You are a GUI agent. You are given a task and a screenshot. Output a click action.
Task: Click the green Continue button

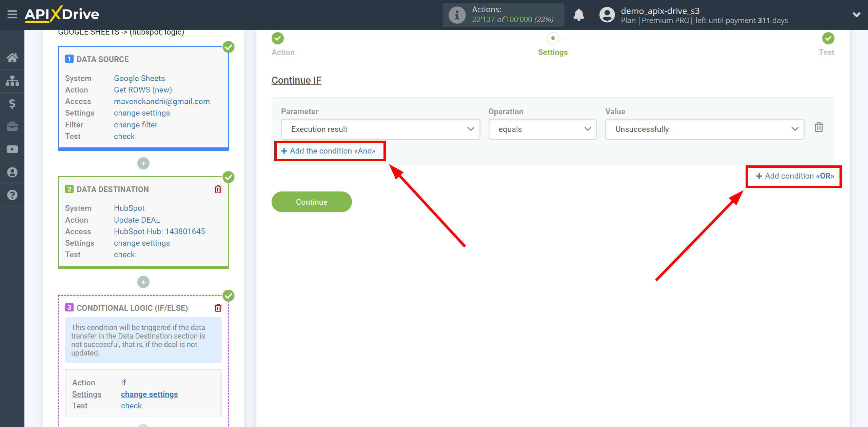coord(312,202)
